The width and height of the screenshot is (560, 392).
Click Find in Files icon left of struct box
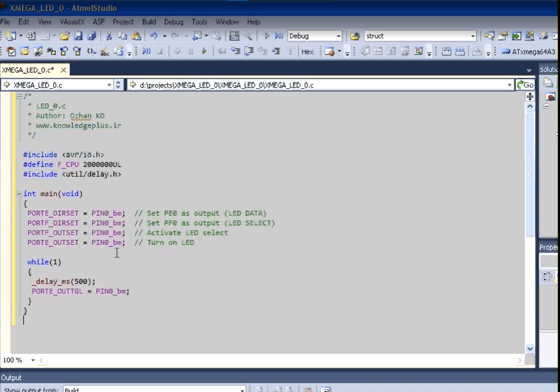pyautogui.click(x=355, y=36)
